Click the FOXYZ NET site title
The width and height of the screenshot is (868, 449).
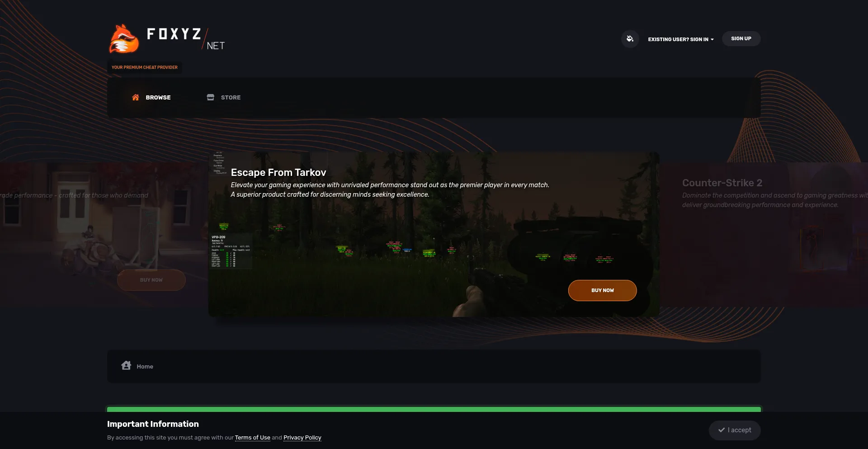point(186,39)
